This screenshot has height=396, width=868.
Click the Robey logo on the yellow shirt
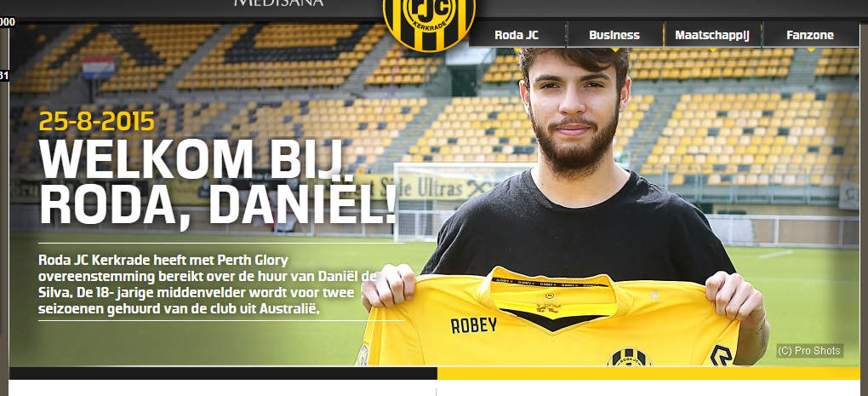[474, 325]
